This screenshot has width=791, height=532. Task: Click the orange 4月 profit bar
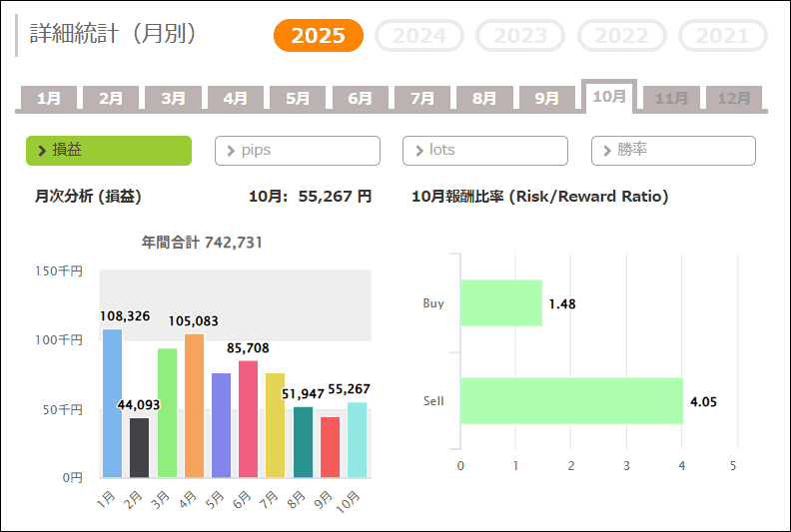[x=194, y=406]
